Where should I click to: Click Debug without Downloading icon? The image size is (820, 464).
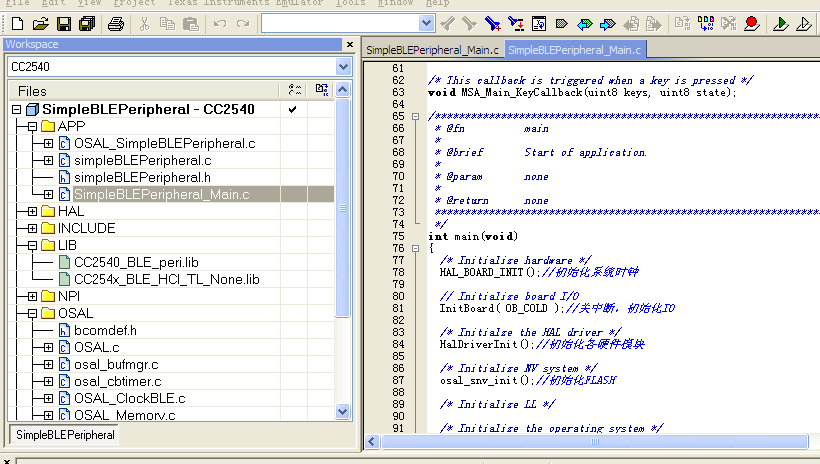pos(804,24)
